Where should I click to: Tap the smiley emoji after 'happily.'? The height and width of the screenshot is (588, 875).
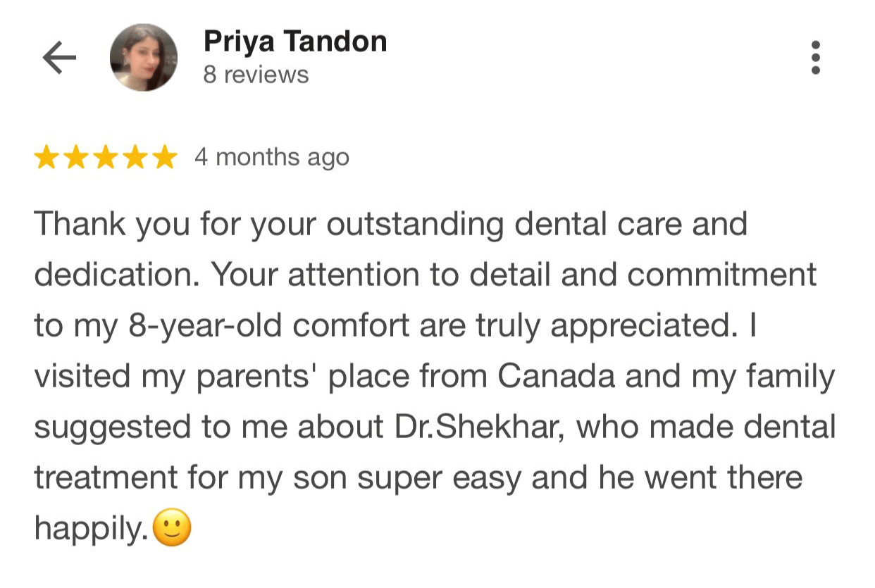tap(172, 529)
